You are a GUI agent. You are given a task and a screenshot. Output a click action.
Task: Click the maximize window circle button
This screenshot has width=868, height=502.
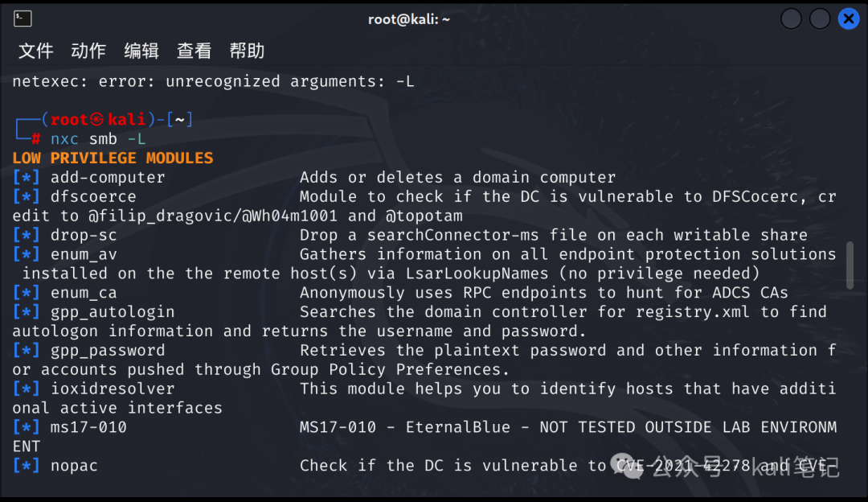tap(820, 19)
